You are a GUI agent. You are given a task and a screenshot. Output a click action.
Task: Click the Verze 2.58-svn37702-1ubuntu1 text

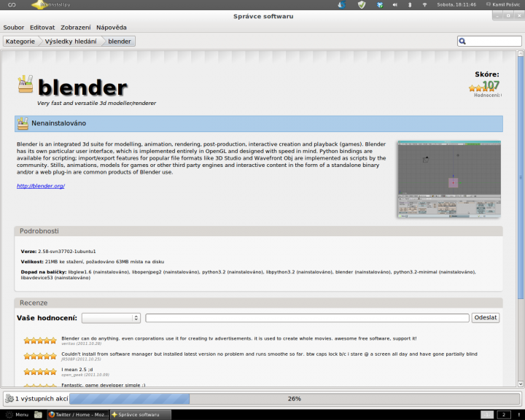(x=58, y=251)
